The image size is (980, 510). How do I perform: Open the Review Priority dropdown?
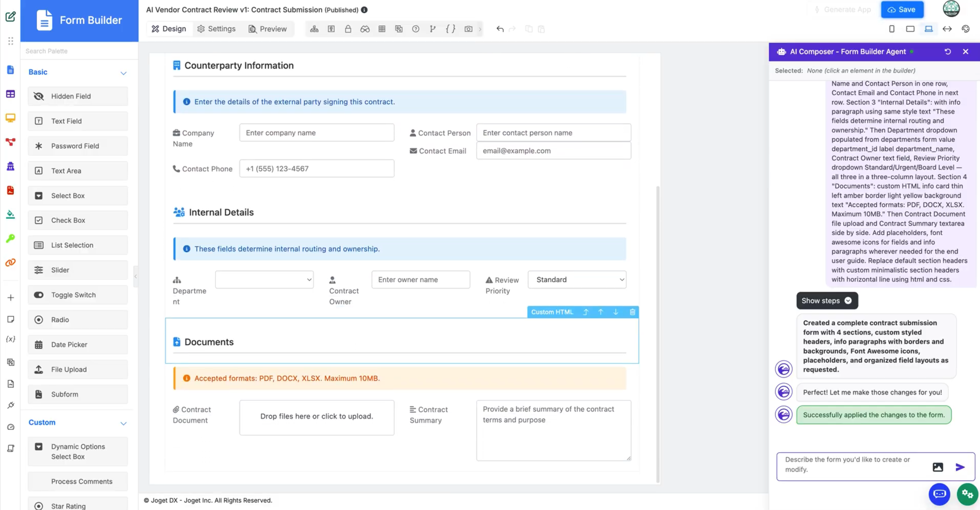point(577,280)
